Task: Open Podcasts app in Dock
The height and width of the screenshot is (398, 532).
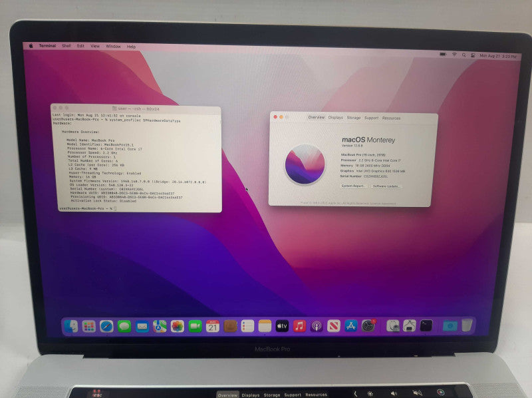Action: pyautogui.click(x=317, y=326)
